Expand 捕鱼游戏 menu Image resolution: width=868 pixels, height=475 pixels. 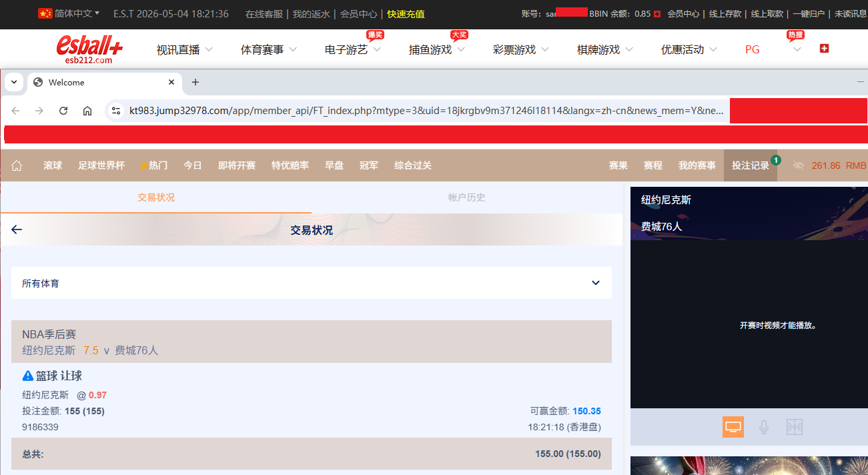[x=437, y=49]
